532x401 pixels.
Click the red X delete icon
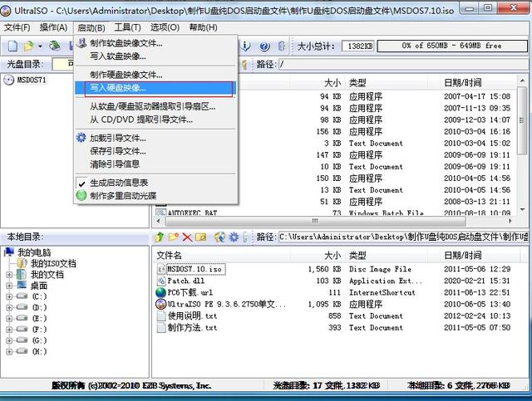pos(187,237)
